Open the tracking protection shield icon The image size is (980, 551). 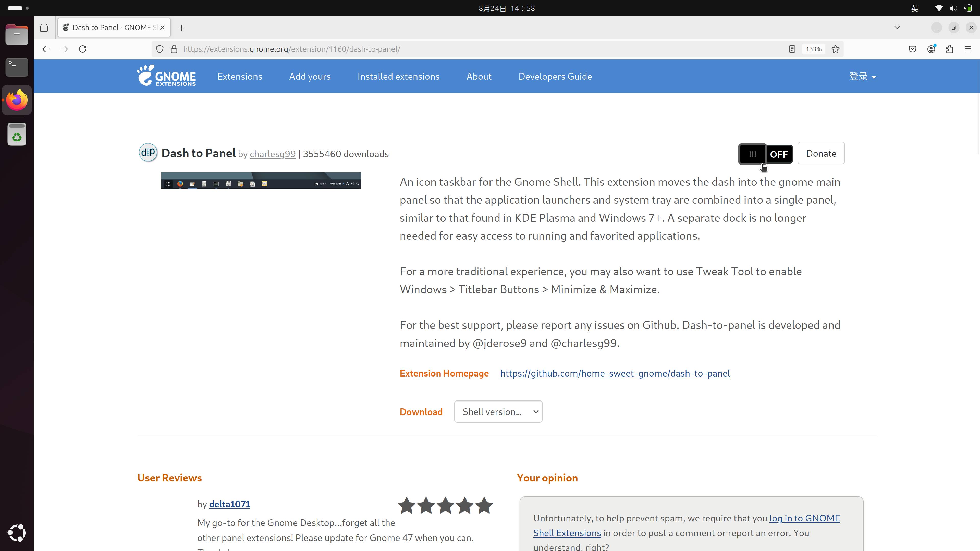click(x=160, y=49)
